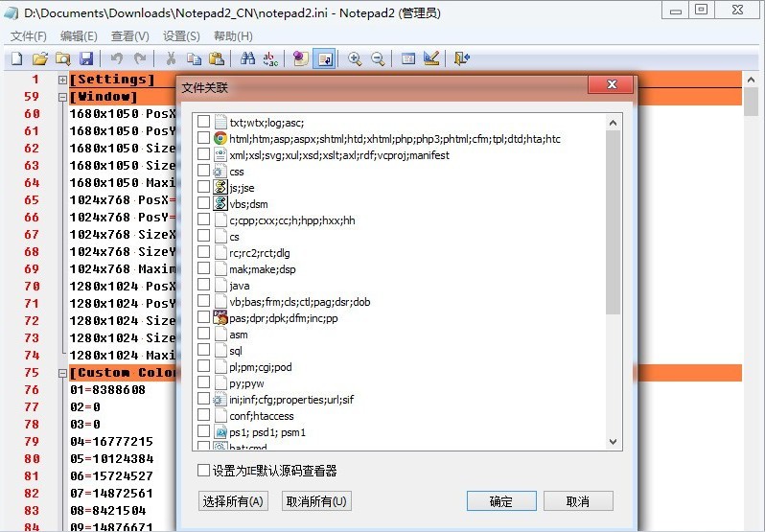Click the Paste clipboard icon

click(x=217, y=59)
